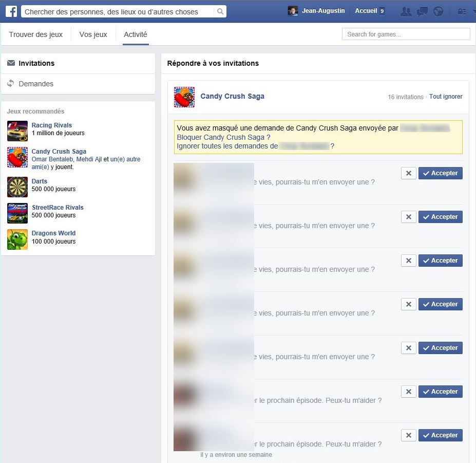Open the messages icon in the top bar
This screenshot has width=476, height=463.
422,11
